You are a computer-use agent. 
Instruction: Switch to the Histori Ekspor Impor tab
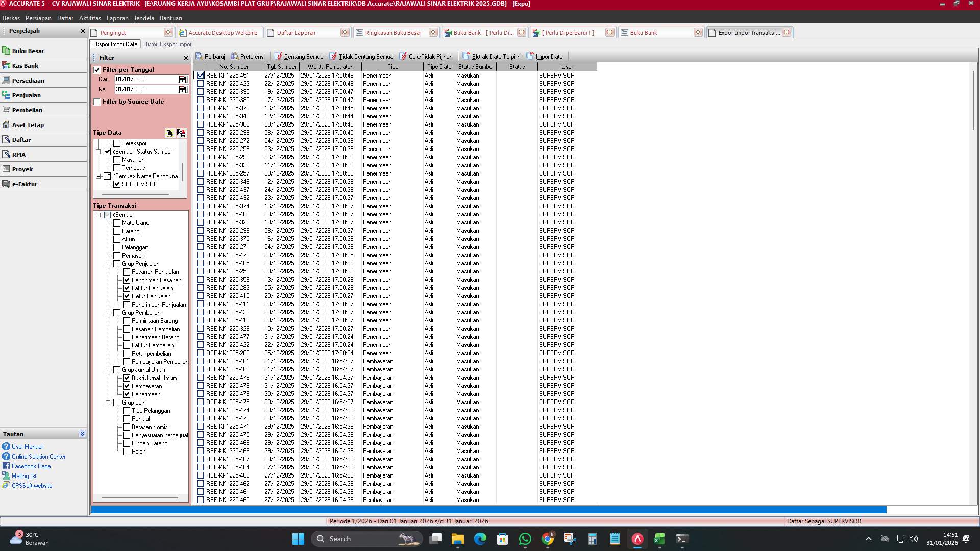coord(168,44)
